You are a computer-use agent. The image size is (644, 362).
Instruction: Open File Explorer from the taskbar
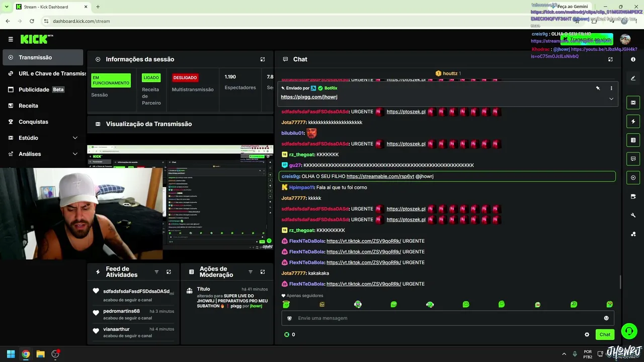pyautogui.click(x=40, y=354)
